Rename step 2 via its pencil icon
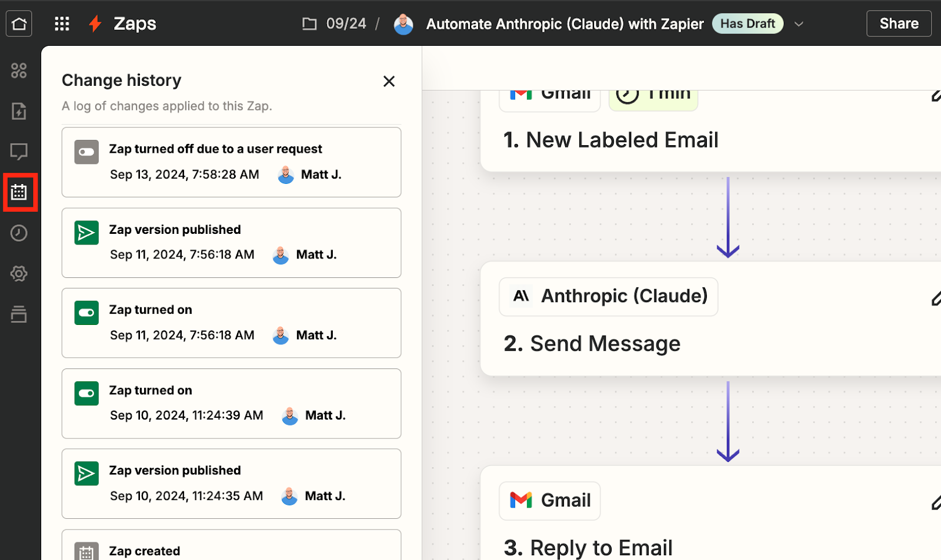The width and height of the screenshot is (941, 560). point(935,299)
